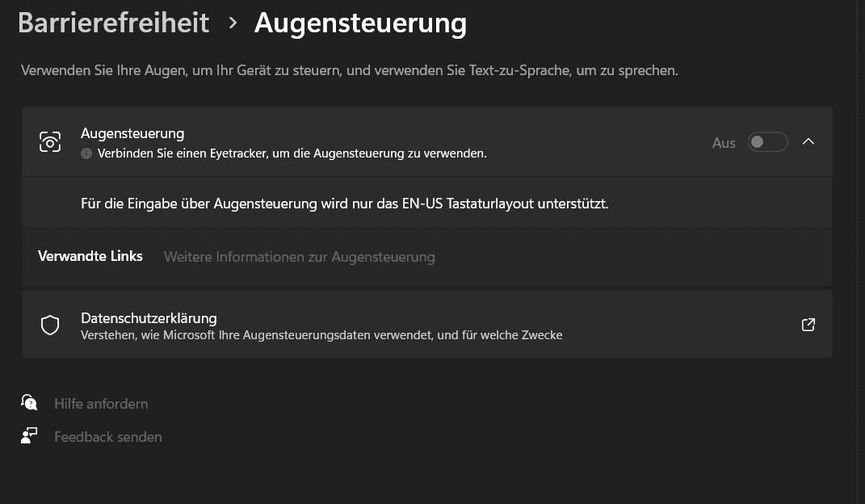865x504 pixels.
Task: Click the Hilfe anfordern help icon
Action: 29,402
